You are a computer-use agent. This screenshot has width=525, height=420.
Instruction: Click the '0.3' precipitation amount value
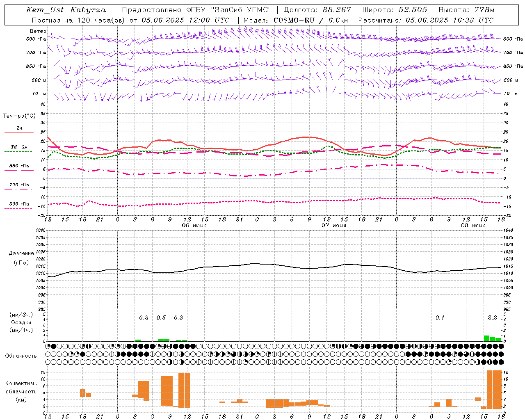178,317
